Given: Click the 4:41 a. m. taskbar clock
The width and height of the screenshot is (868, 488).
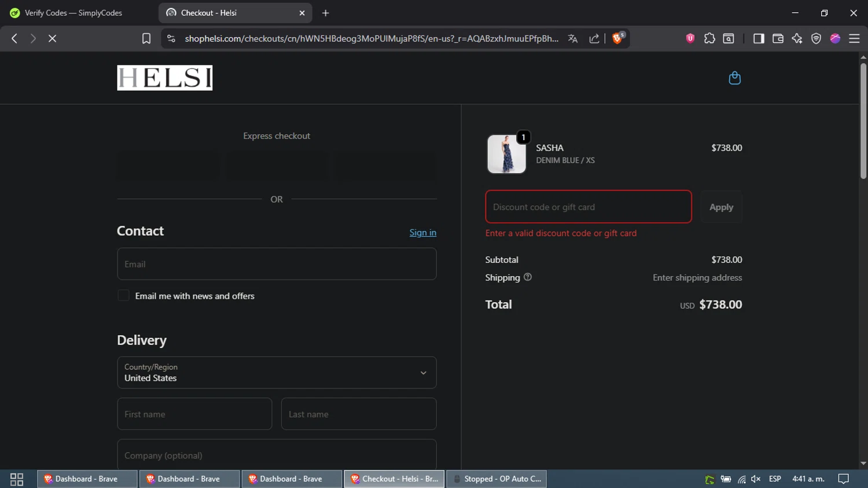Looking at the screenshot, I should tap(808, 479).
